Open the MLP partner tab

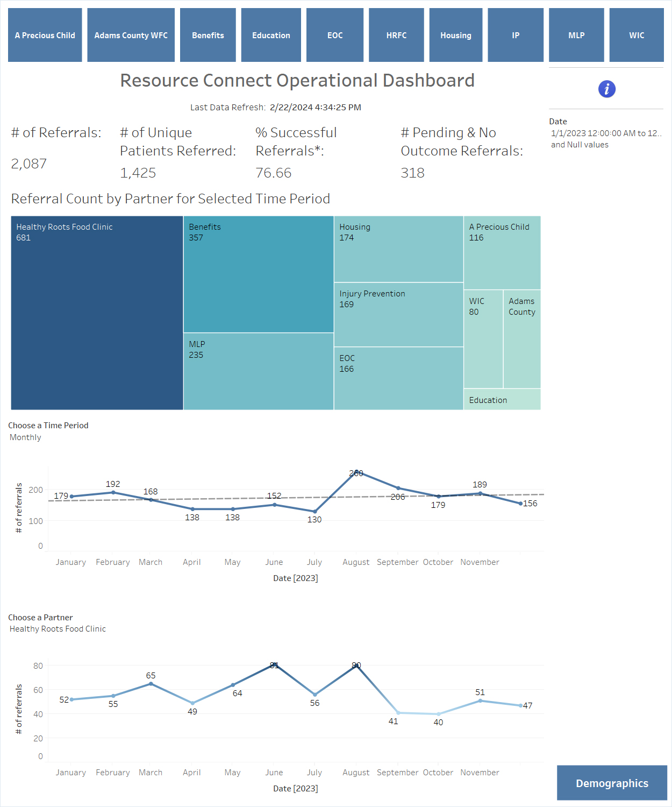click(576, 35)
